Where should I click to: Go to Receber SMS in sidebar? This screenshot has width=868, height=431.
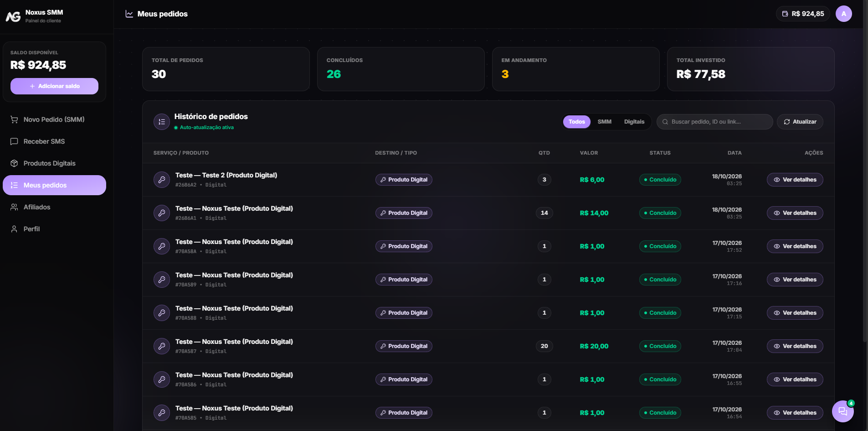(x=54, y=141)
